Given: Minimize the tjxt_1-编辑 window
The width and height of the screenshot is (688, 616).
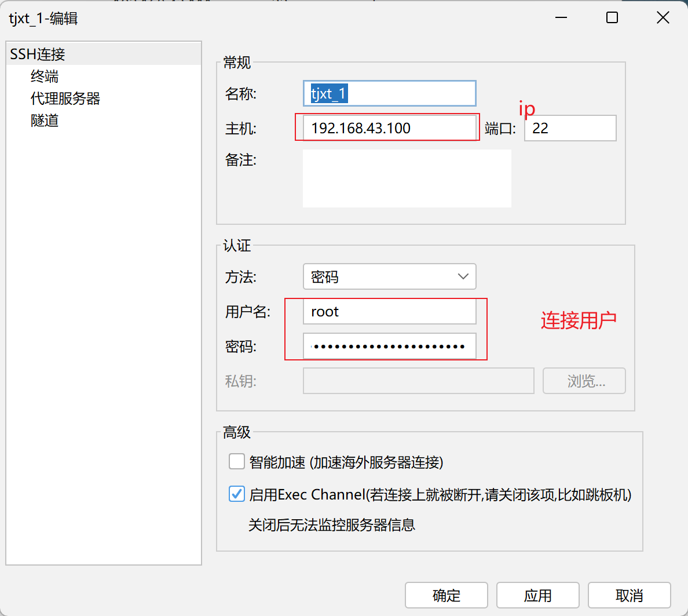Looking at the screenshot, I should [561, 17].
